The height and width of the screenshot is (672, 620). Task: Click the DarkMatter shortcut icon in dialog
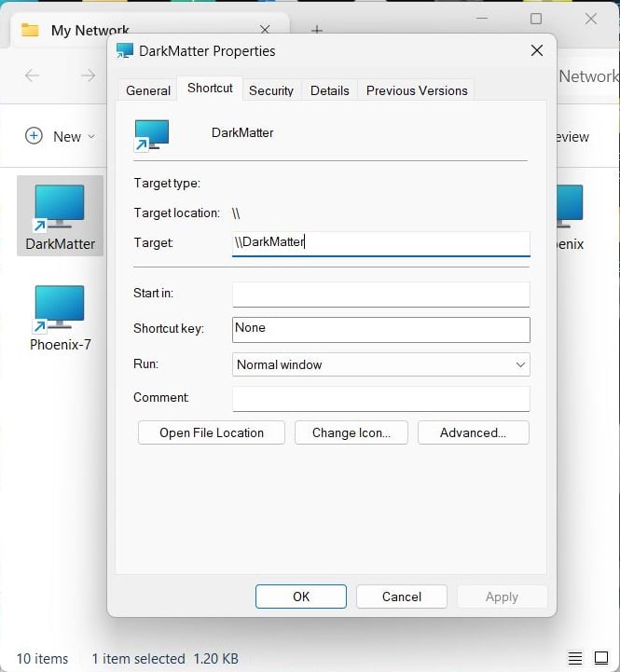152,135
